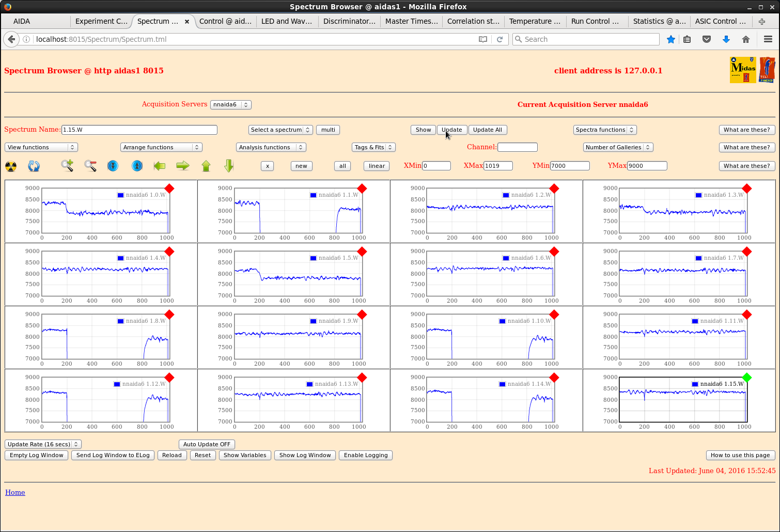
Task: Click blue legend swatch of nnaida6 1.13.W
Action: click(x=310, y=384)
